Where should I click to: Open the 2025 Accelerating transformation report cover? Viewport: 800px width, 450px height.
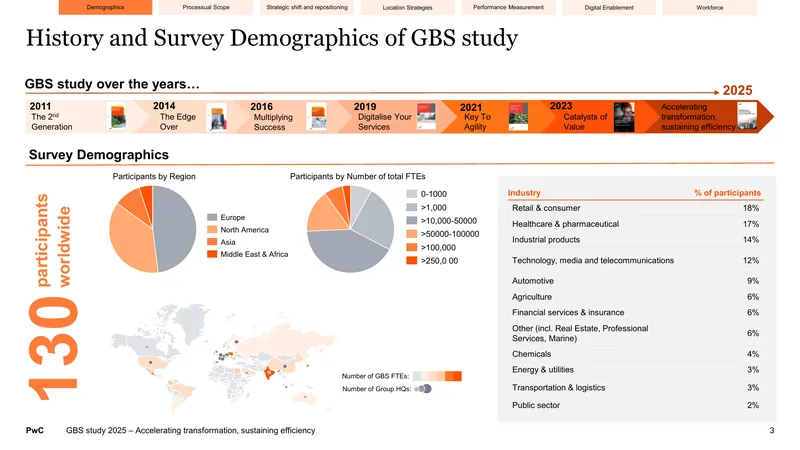point(747,116)
